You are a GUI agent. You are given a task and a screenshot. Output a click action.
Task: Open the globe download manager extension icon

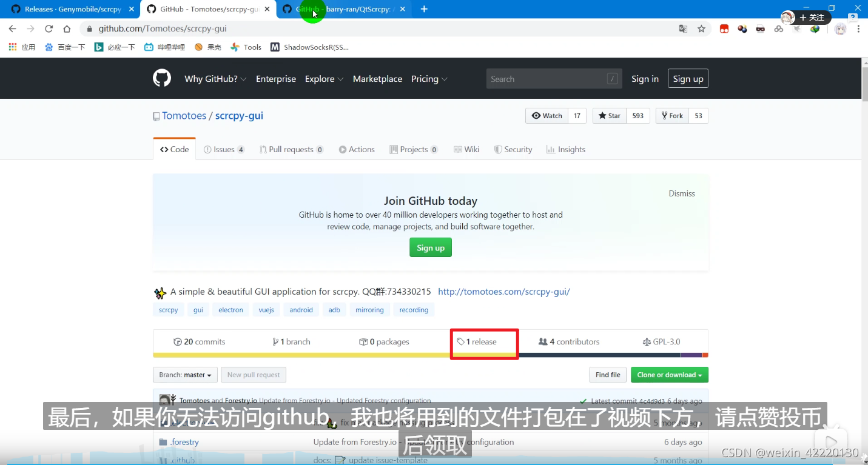pyautogui.click(x=815, y=28)
